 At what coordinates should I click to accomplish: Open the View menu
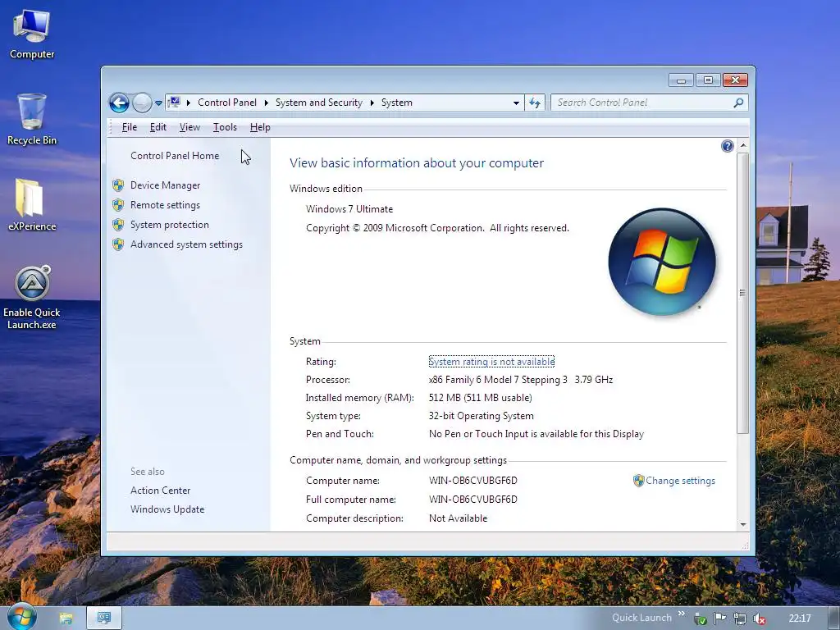[x=189, y=127]
